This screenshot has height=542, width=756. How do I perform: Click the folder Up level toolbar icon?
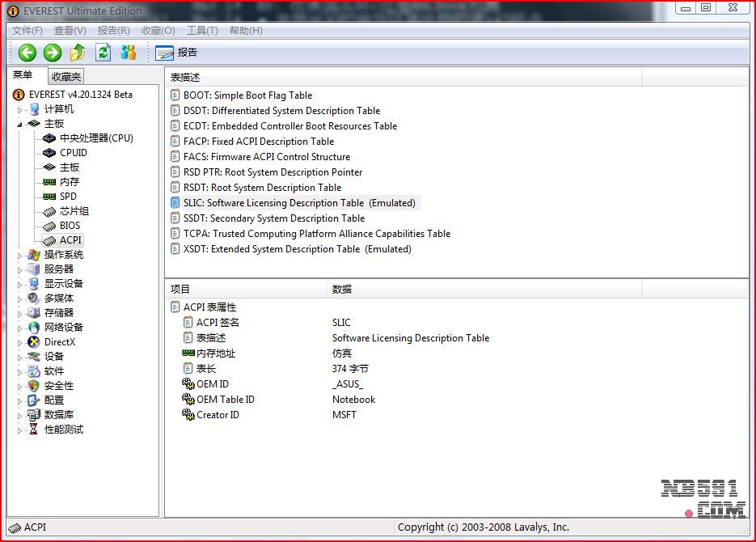[x=78, y=53]
